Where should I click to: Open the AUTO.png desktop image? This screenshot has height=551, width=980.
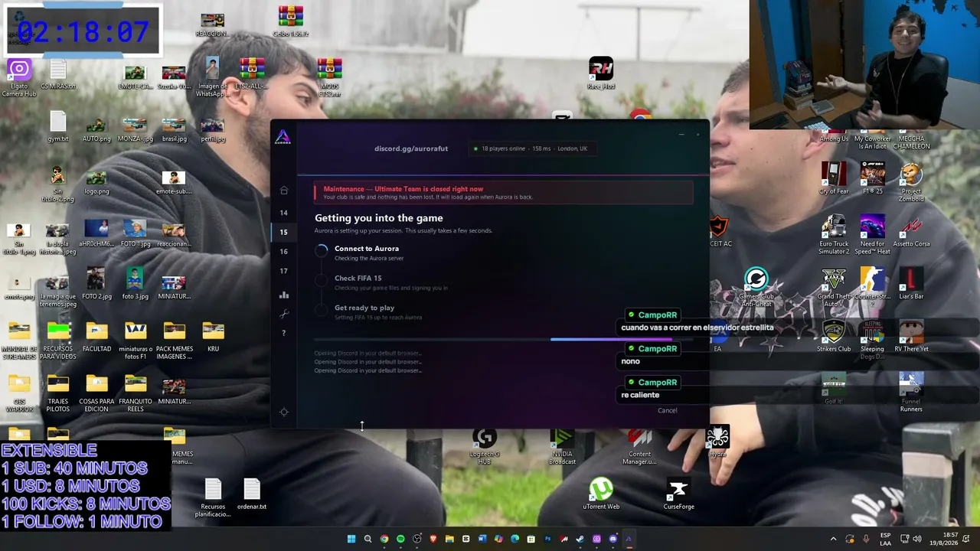point(96,127)
